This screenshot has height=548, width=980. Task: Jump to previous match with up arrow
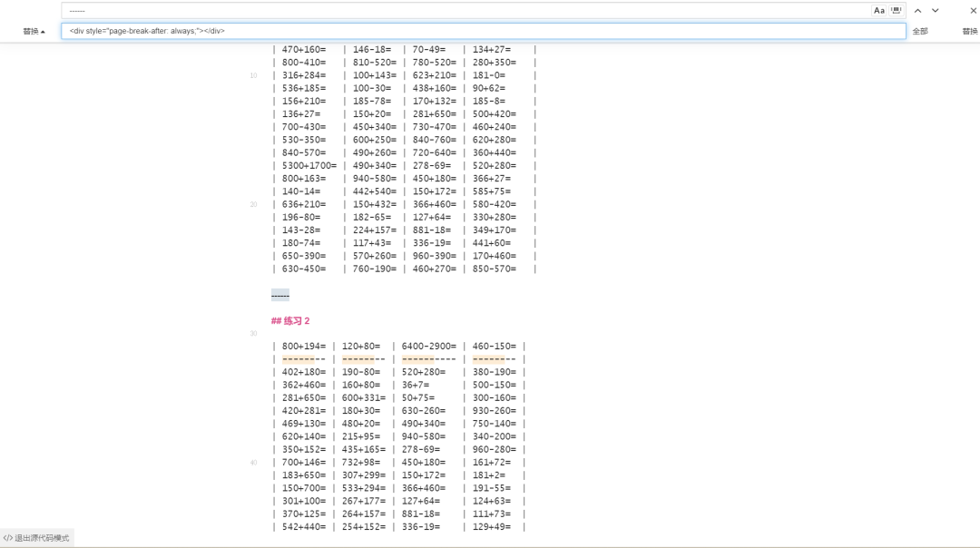[917, 11]
